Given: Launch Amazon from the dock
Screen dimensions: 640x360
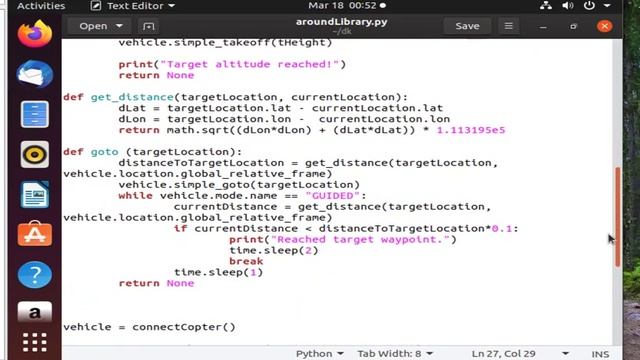Looking at the screenshot, I should tap(35, 312).
